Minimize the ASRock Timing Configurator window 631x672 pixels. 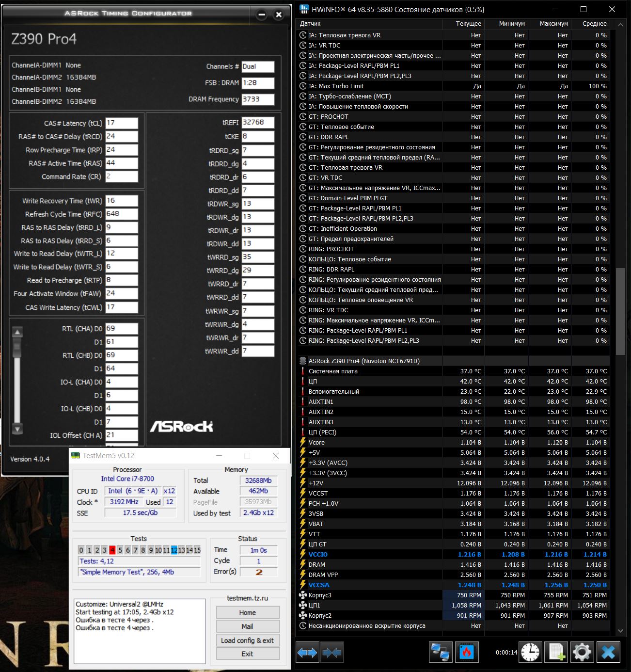pos(262,15)
